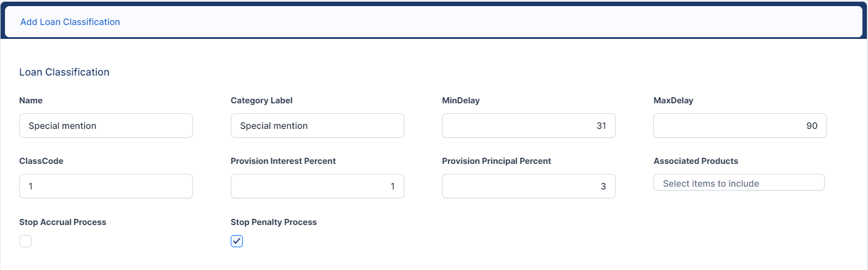Click the MaxDelay field label
Screen dimensions: 868x270
point(673,101)
